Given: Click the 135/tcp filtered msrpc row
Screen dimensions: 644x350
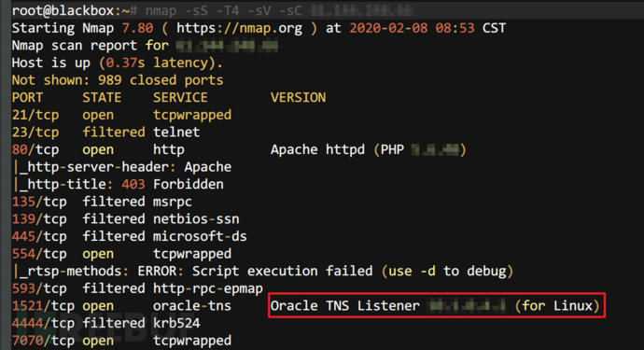Looking at the screenshot, I should click(102, 202).
